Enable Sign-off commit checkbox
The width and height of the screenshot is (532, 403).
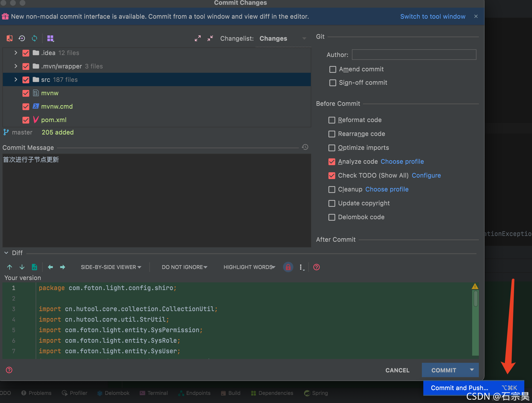coord(333,83)
